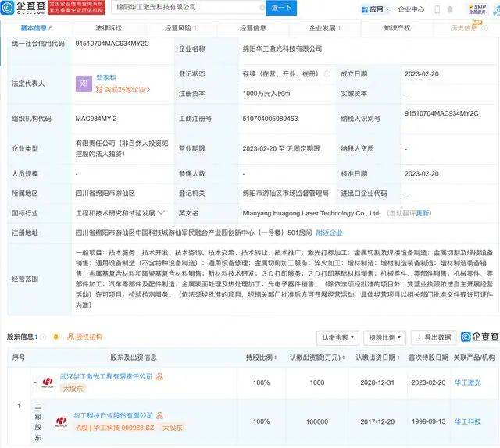
Task: Click the 查一下 search button
Action: click(x=280, y=9)
